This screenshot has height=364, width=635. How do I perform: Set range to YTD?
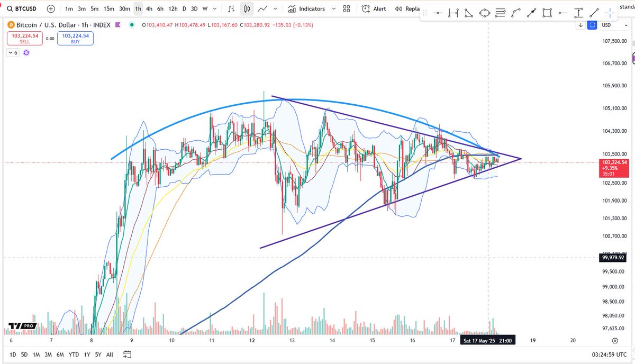(x=72, y=353)
